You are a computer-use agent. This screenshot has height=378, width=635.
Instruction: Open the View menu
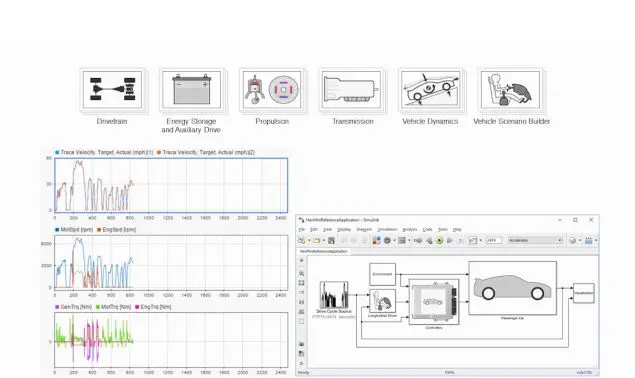point(327,230)
